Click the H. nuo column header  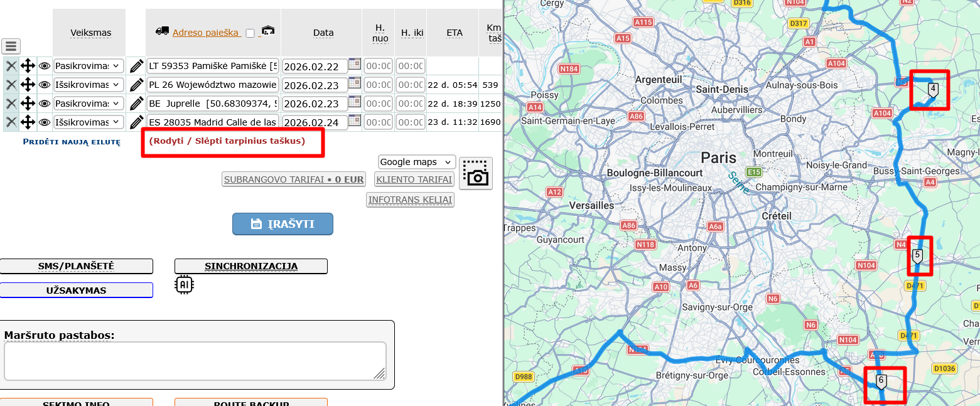coord(380,33)
